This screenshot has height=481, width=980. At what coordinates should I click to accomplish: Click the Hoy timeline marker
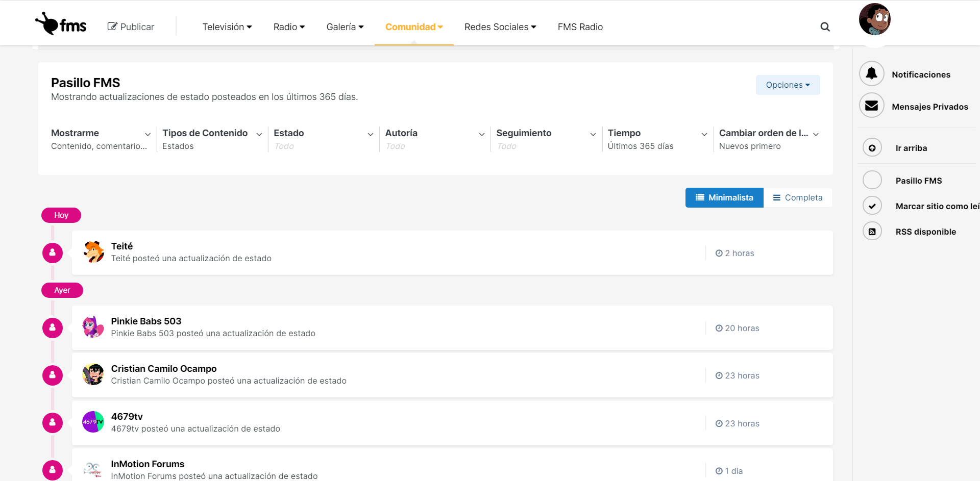[61, 215]
